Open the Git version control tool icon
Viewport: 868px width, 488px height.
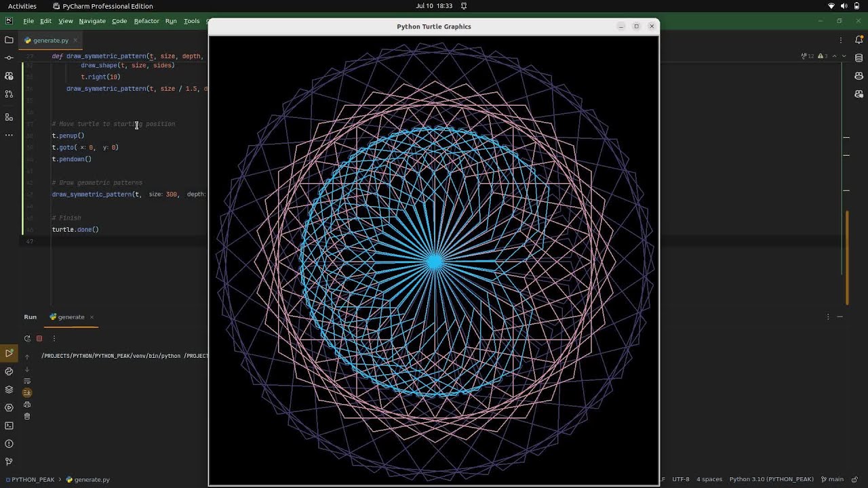pos(9,462)
